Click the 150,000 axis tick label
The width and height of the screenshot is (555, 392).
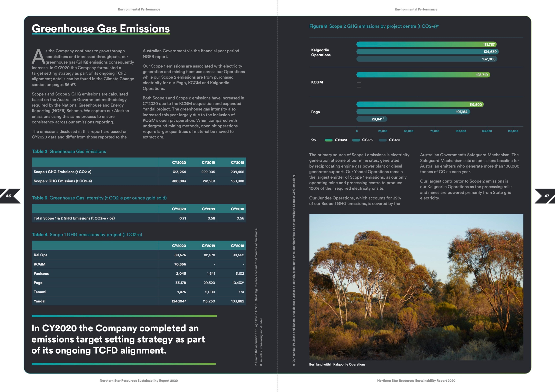(x=513, y=131)
